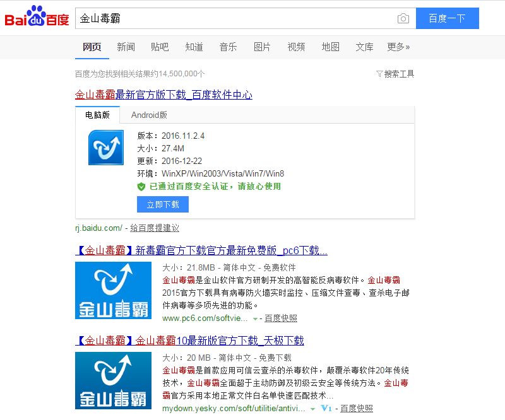Switch to the 新闻 tab
This screenshot has height=420, width=505.
point(126,47)
